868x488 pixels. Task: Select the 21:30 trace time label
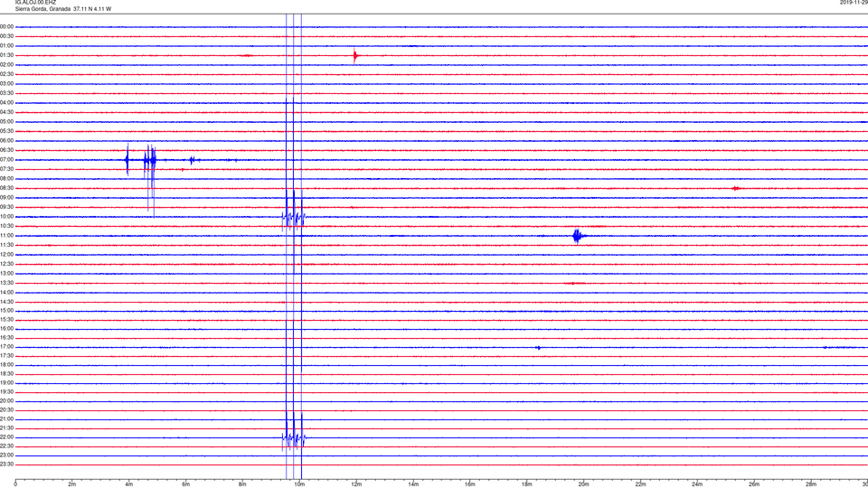tap(6, 427)
